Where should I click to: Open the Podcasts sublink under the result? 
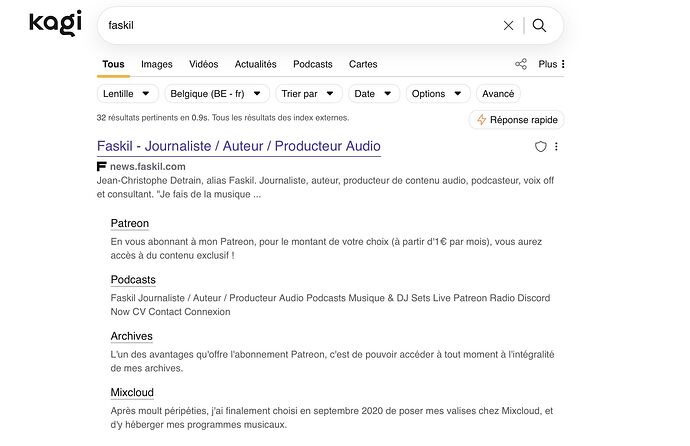pyautogui.click(x=133, y=280)
